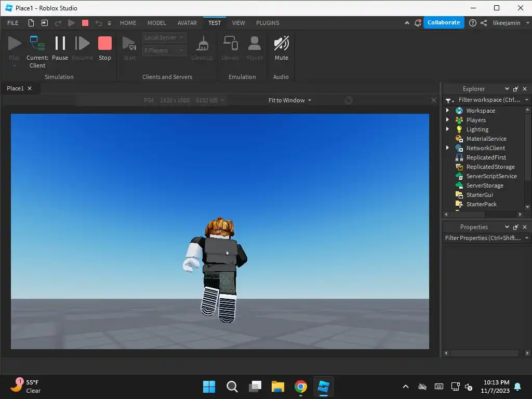Open the weather widget showing 55°F
This screenshot has width=532, height=399.
(x=25, y=387)
